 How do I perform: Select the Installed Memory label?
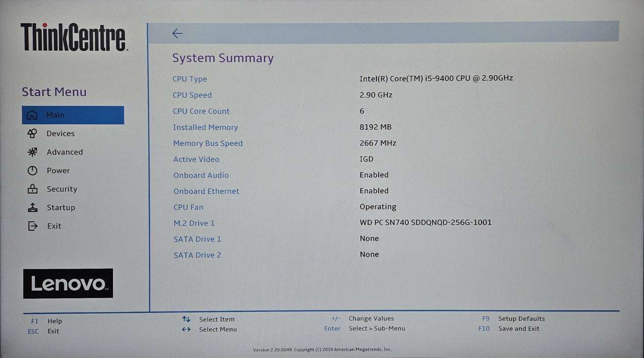point(205,127)
